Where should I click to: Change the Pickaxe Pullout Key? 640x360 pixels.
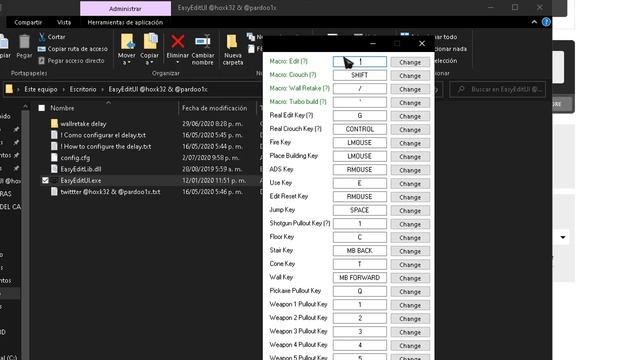click(410, 291)
